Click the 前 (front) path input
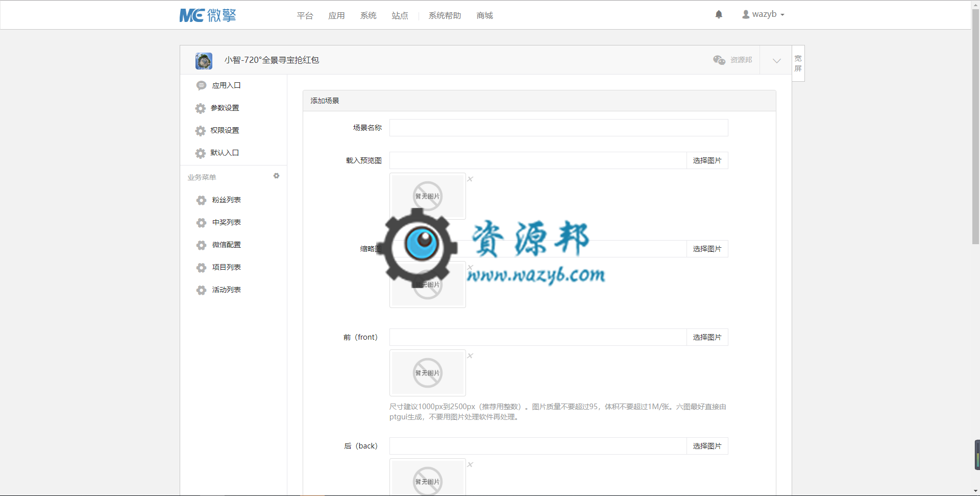Image resolution: width=980 pixels, height=496 pixels. coord(538,337)
